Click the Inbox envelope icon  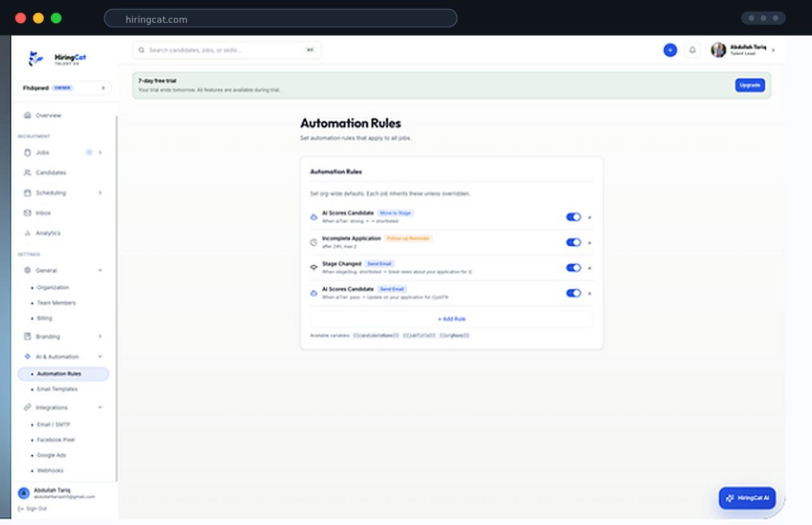[27, 213]
